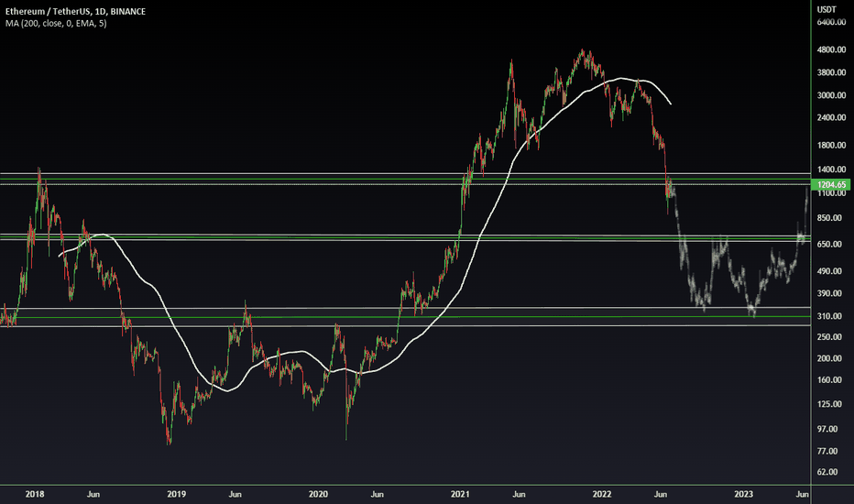The height and width of the screenshot is (504, 854).
Task: Click the 1400.00 price axis label
Action: (831, 170)
